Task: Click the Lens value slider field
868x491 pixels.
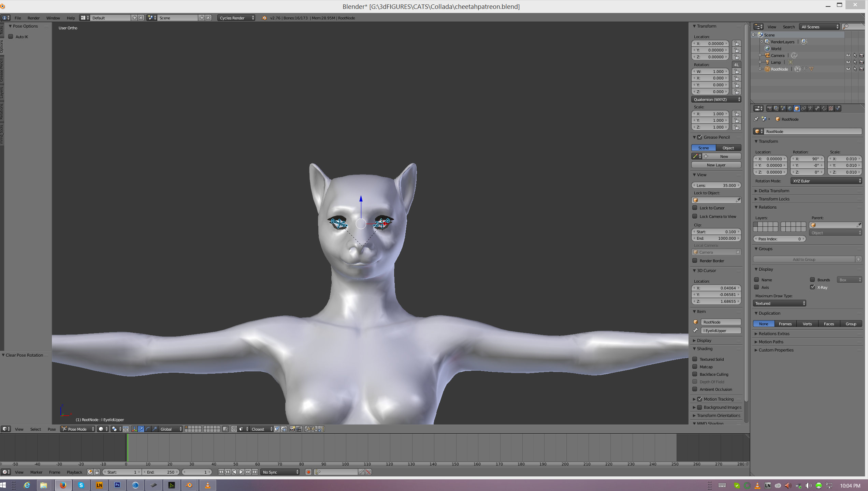Action: click(x=716, y=185)
